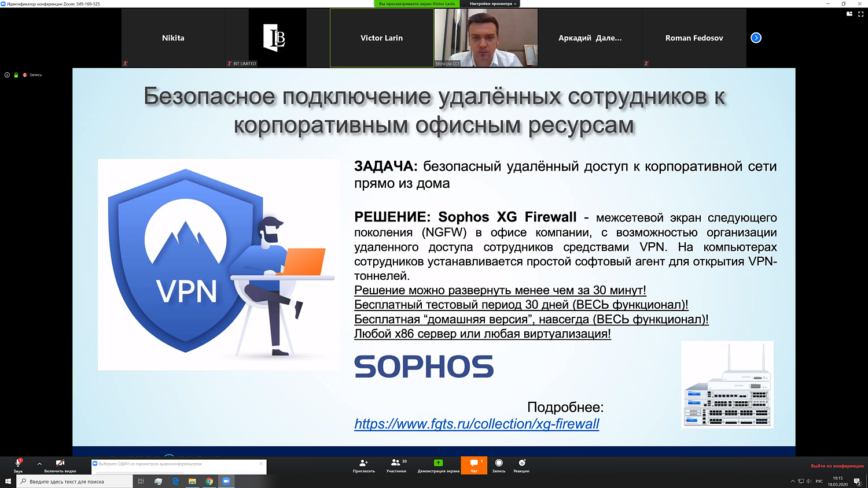Open the orange Чат chat button
The width and height of the screenshot is (868, 488).
point(474,465)
